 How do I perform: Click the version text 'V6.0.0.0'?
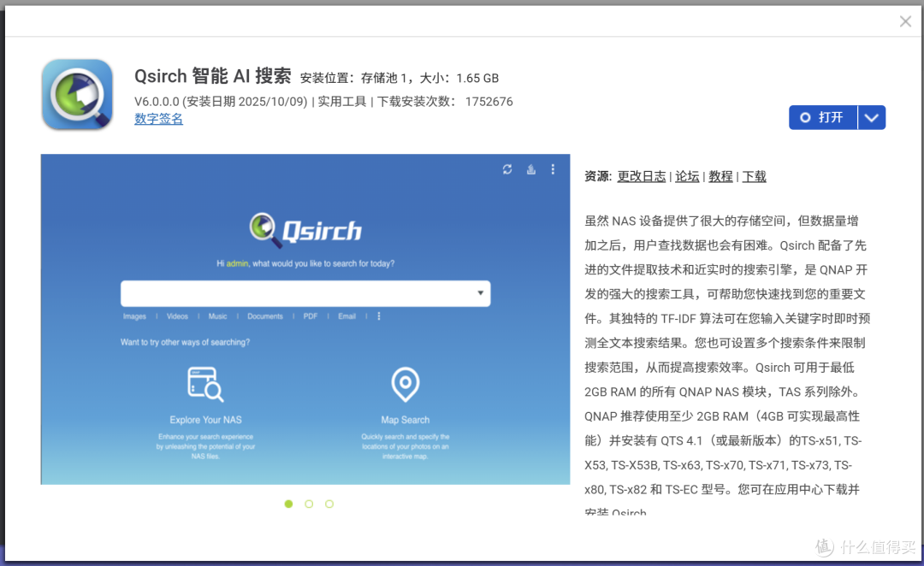coord(157,101)
